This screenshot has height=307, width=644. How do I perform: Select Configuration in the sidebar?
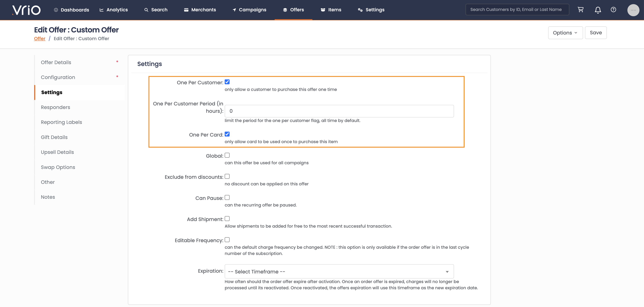(x=80, y=77)
